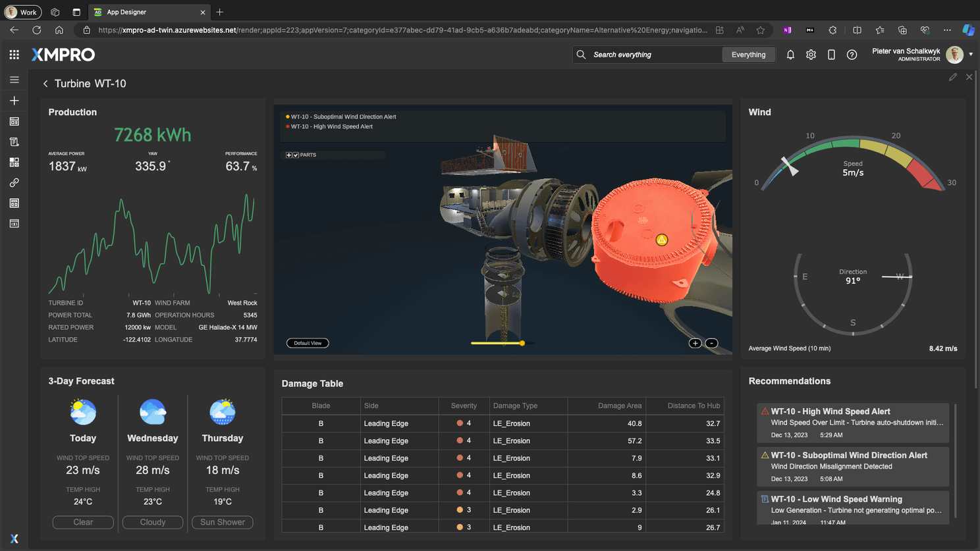Click the plus icon in left sidebar

(x=14, y=101)
